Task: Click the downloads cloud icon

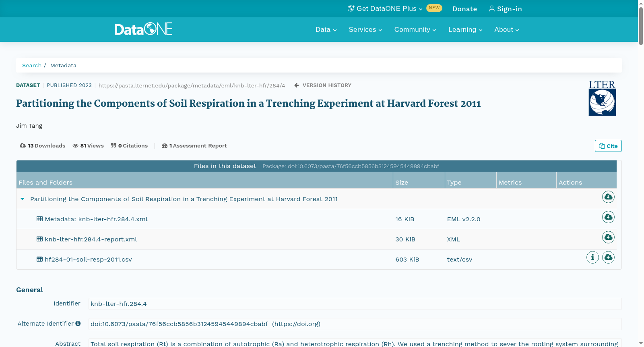Action: 23,145
